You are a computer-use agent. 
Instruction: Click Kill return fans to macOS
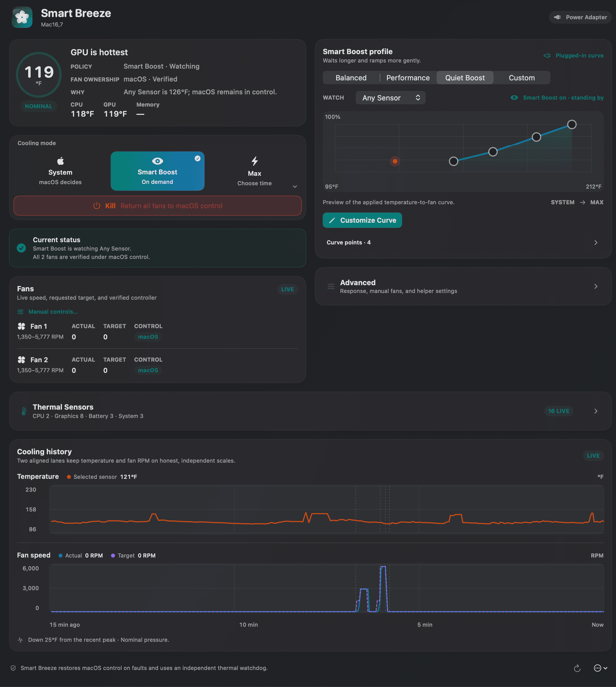(x=157, y=206)
